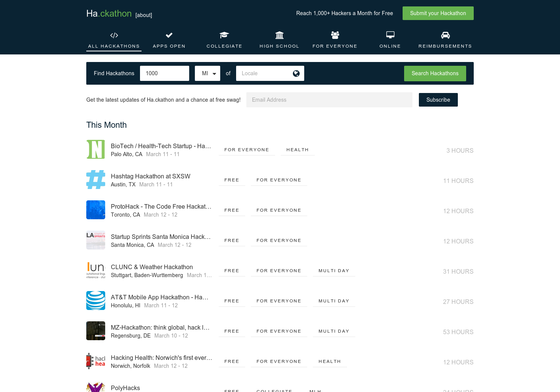The width and height of the screenshot is (560, 392).
Task: Click the Collegiate graduation cap icon
Action: [x=224, y=35]
